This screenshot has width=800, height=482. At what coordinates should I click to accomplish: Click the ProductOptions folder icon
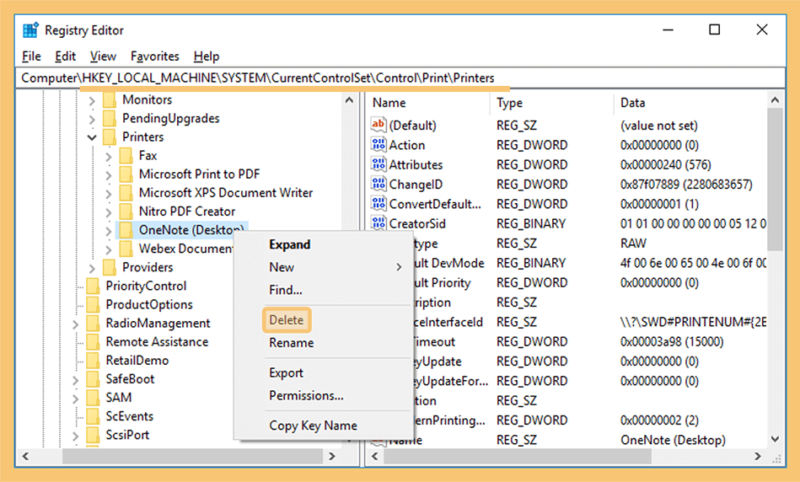point(93,305)
